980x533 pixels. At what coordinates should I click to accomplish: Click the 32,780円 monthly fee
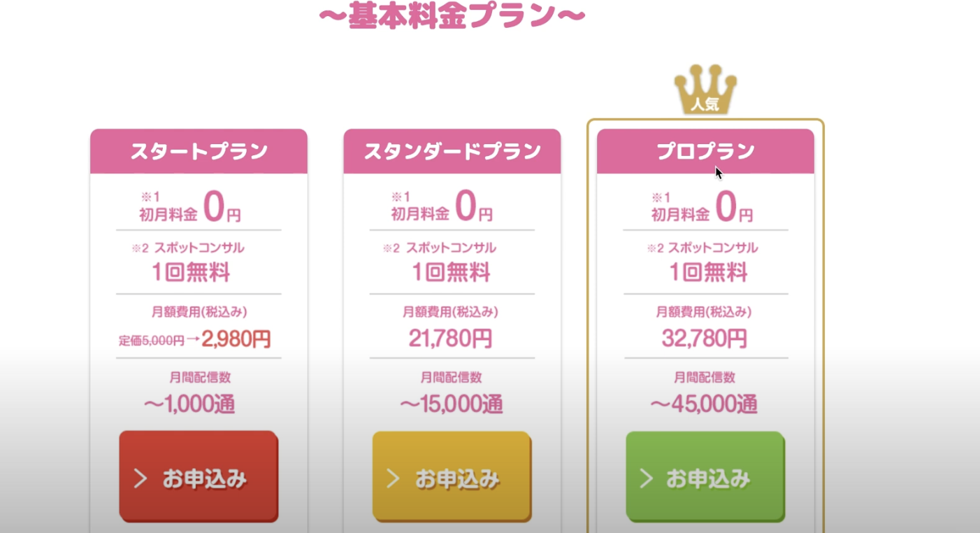[705, 339]
